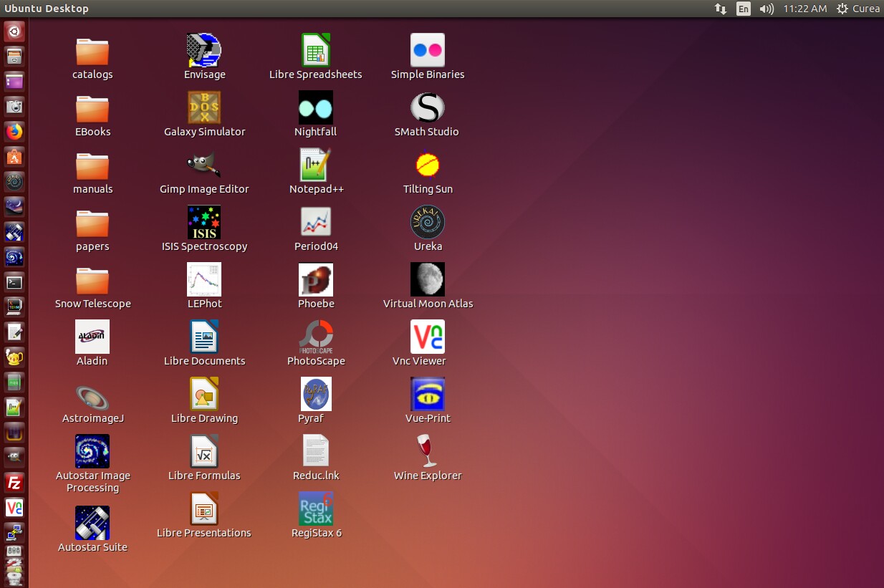Select the Notepad++ desktop shortcut

[316, 165]
